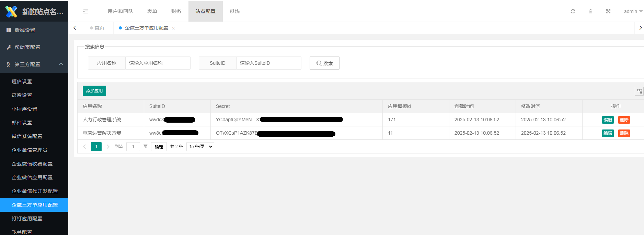Viewport: 644px width, 235px height.
Task: Click the 添加应用 button
Action: tap(94, 91)
